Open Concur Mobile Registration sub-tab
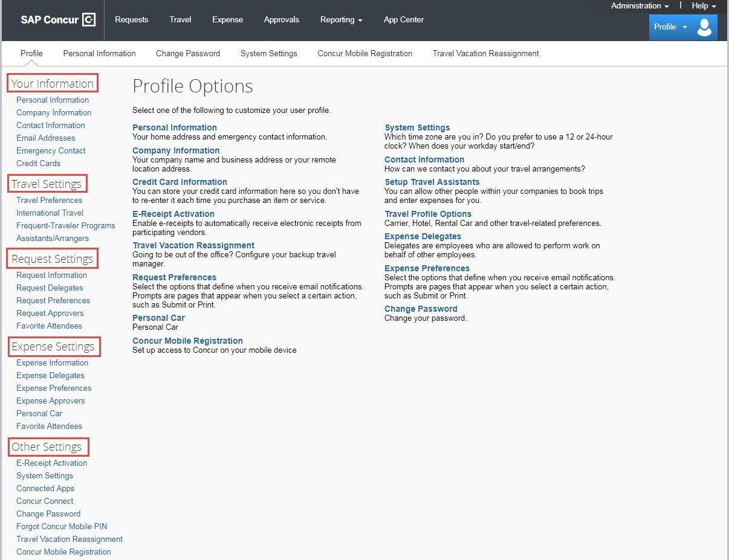The width and height of the screenshot is (729, 560). coord(365,53)
